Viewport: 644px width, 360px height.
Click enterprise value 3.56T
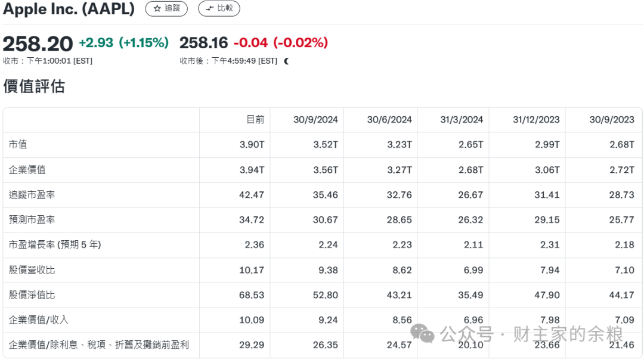pos(326,169)
